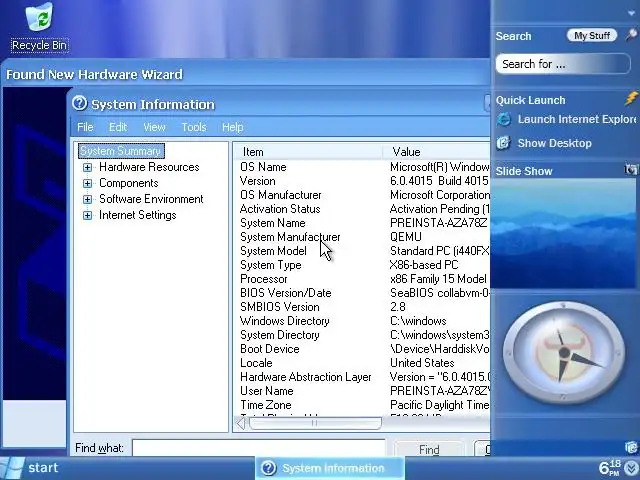Select the Version row
The image size is (640, 480).
(x=363, y=181)
